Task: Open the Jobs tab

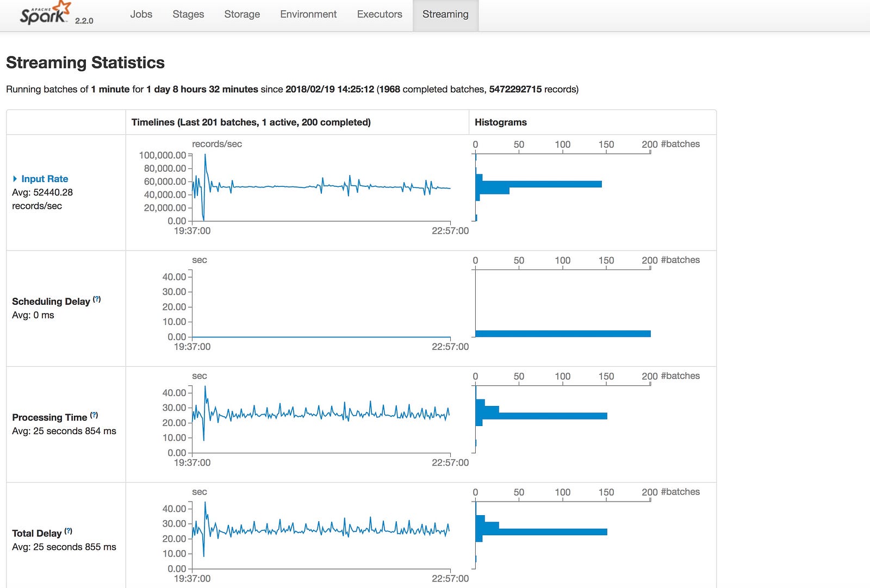Action: [x=141, y=15]
